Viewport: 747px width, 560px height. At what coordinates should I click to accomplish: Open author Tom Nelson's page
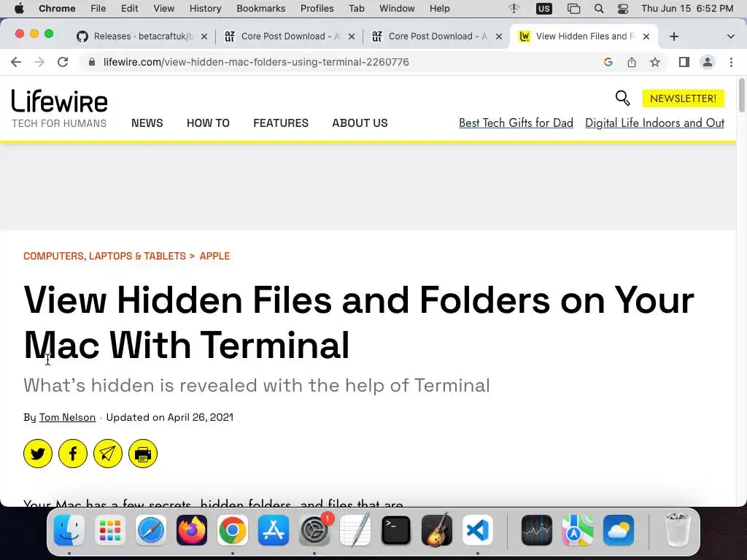tap(67, 417)
